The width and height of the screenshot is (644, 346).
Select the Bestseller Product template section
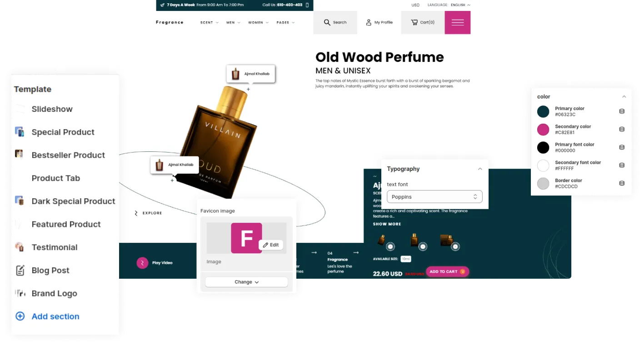pyautogui.click(x=68, y=155)
